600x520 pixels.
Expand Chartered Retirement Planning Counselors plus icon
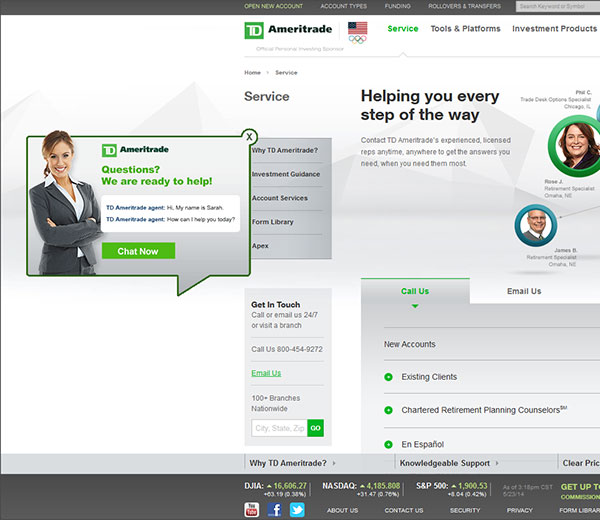pyautogui.click(x=388, y=410)
